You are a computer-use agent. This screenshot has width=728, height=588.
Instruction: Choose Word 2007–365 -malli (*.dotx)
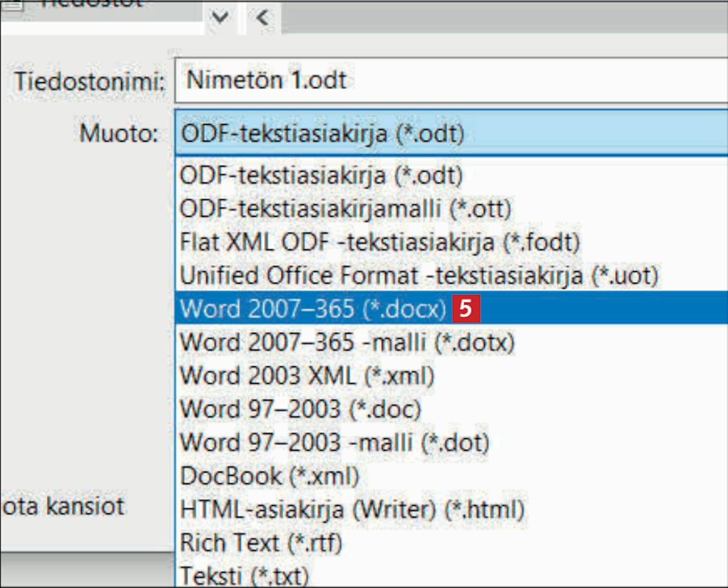347,343
